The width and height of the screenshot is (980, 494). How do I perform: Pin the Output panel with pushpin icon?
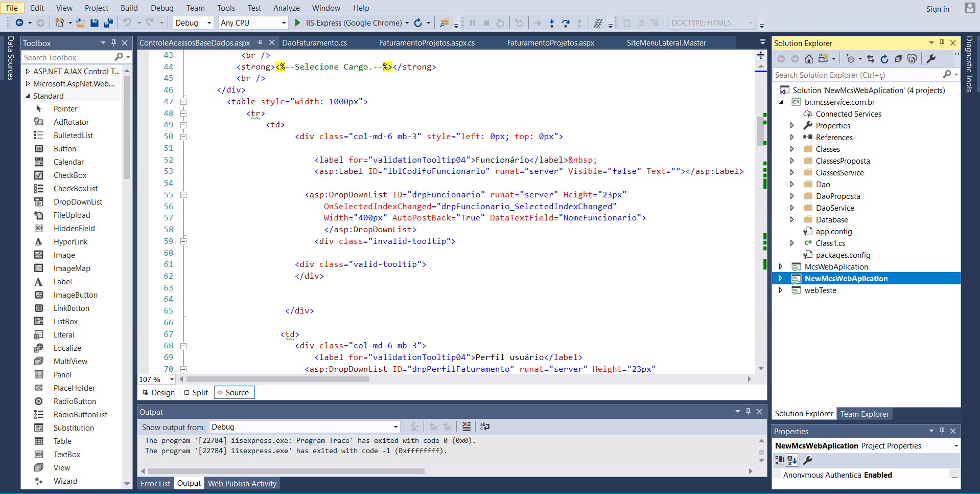(x=748, y=412)
